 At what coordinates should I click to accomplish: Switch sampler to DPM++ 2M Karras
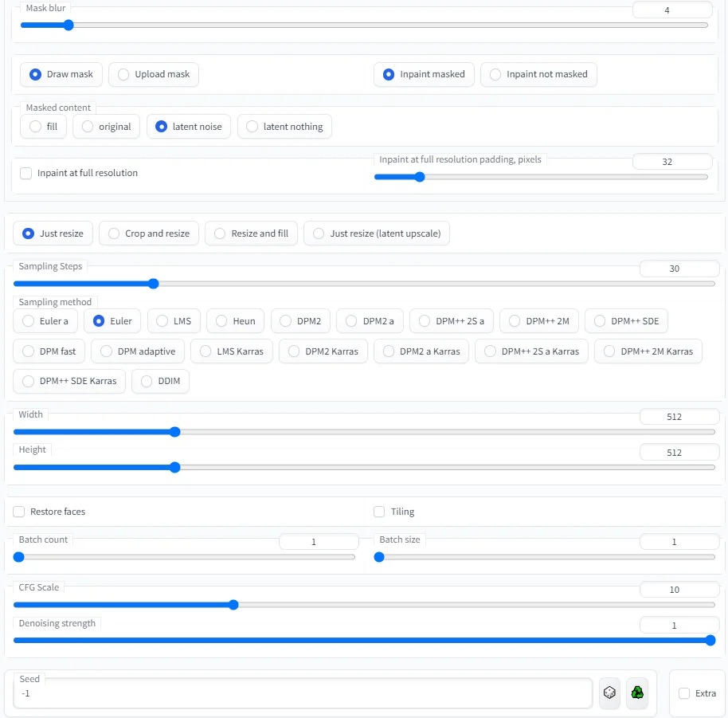point(610,351)
